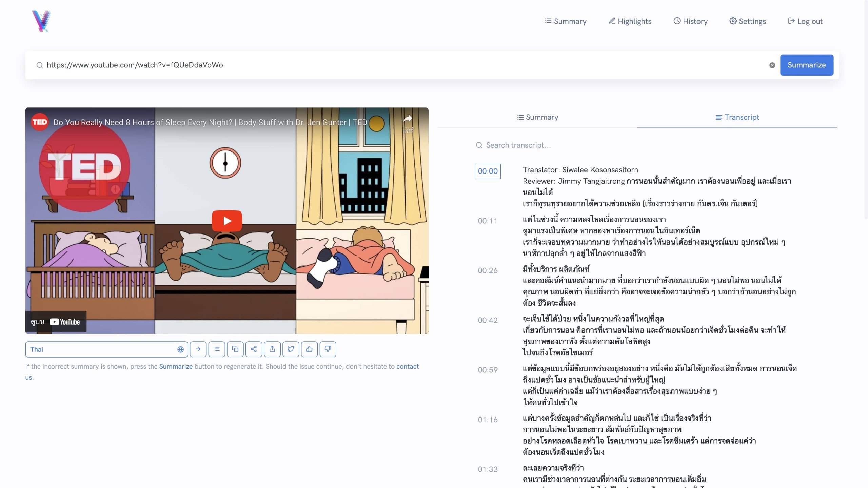This screenshot has width=868, height=488.
Task: Share via the Twitter bird icon
Action: (x=291, y=349)
